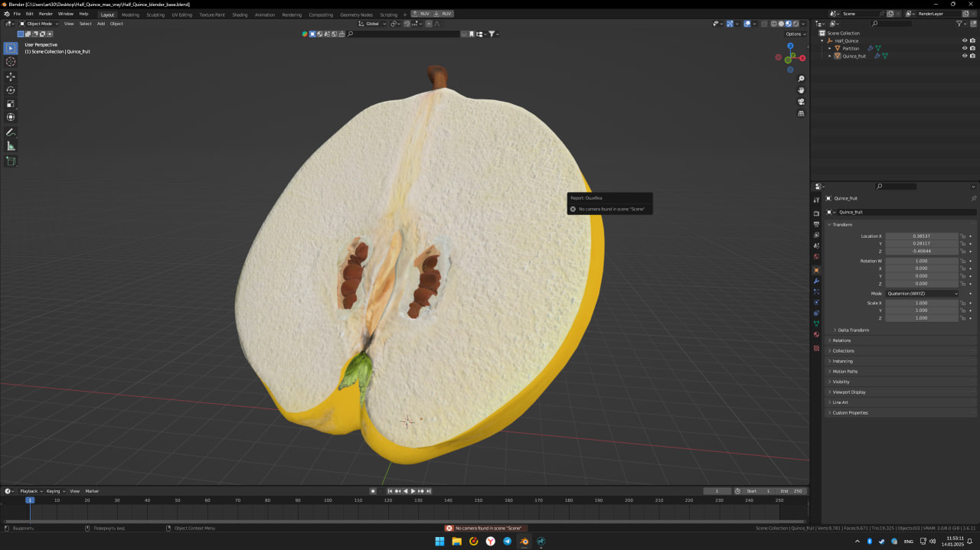Expand the Visibility panel
This screenshot has height=550, width=980.
pyautogui.click(x=841, y=382)
